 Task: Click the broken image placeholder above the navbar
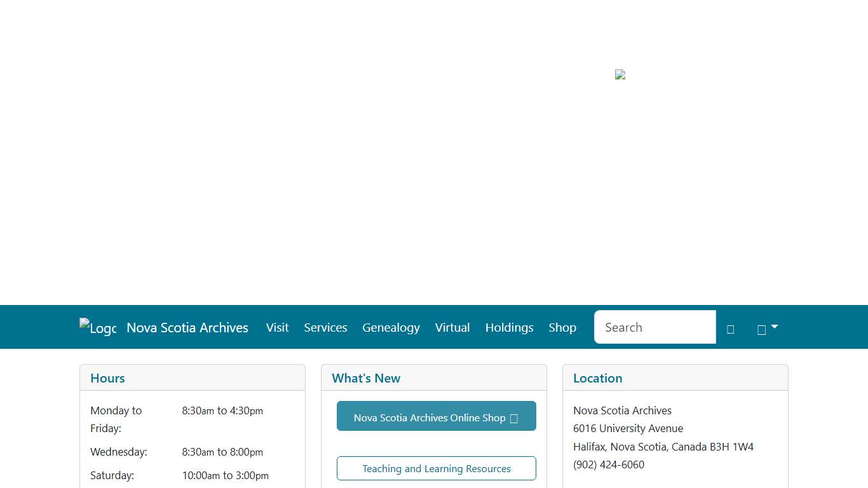[620, 74]
